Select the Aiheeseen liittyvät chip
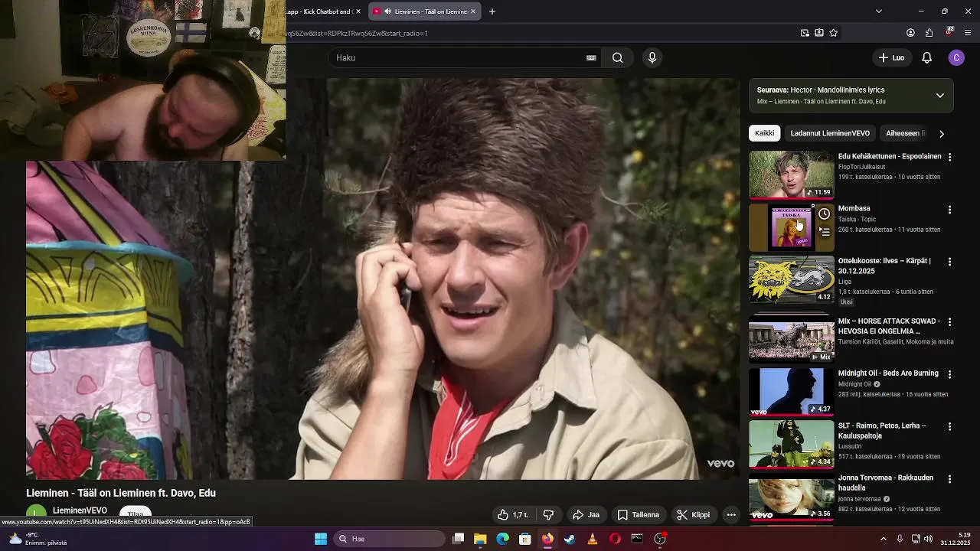 point(905,133)
